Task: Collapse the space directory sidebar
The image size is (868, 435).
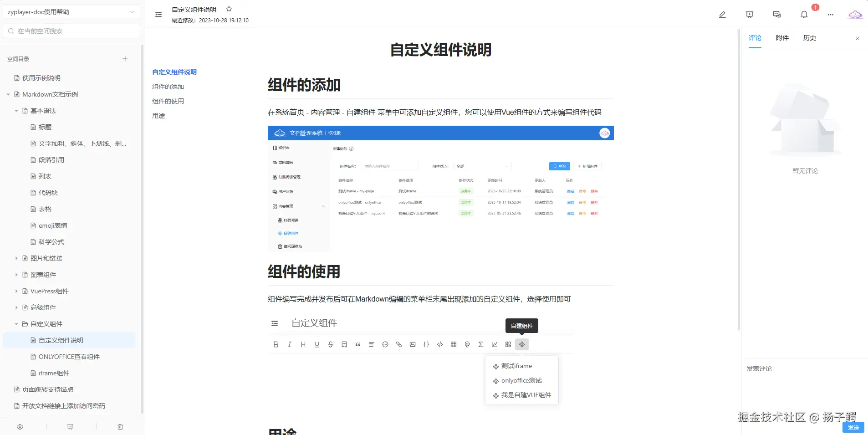Action: tap(158, 14)
